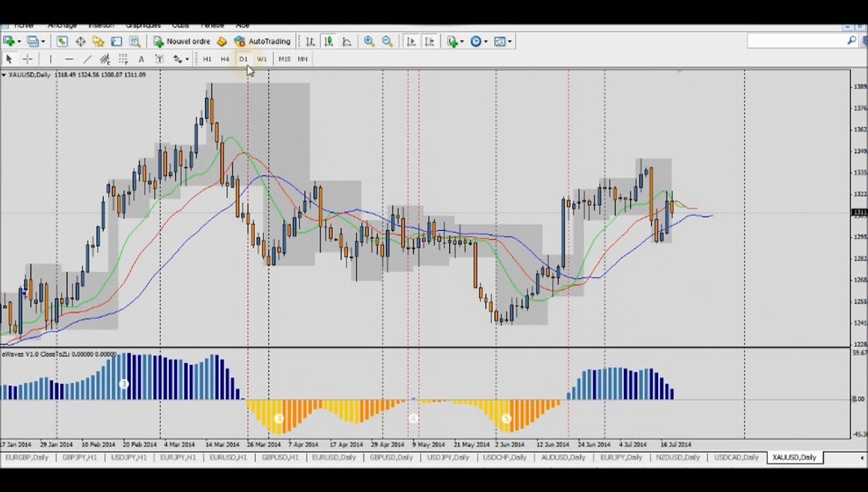Select the Text tool
Screen dimensions: 868x492
click(141, 59)
